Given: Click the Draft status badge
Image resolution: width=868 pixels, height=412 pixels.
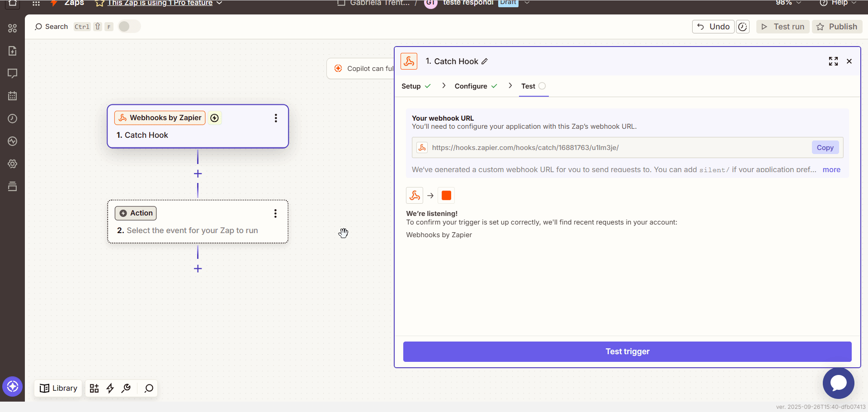Looking at the screenshot, I should 508,3.
